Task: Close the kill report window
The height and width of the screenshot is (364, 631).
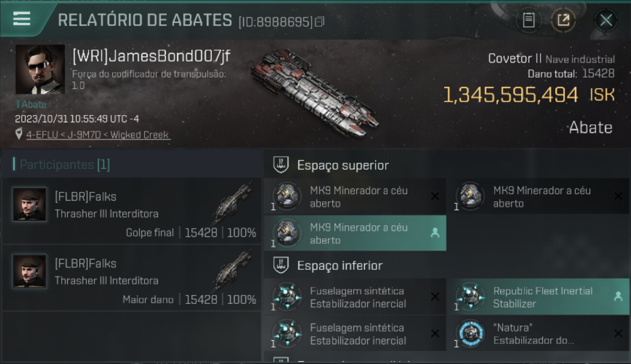Action: [x=606, y=20]
